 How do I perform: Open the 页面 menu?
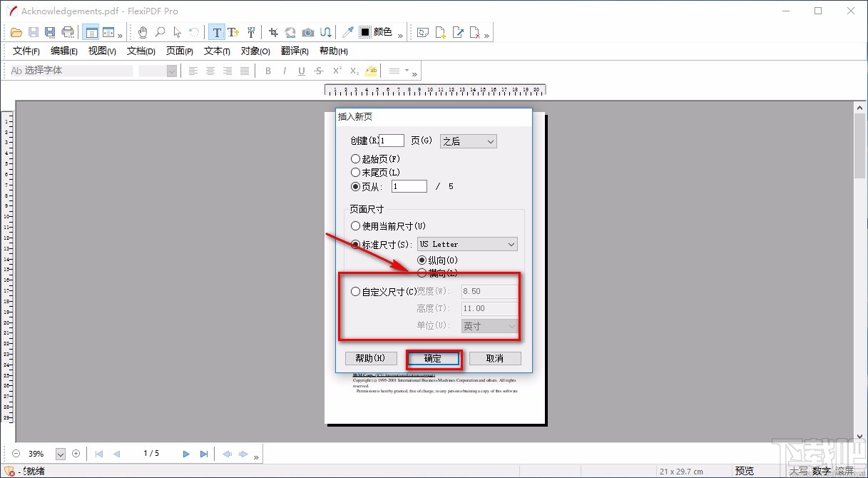[x=179, y=51]
